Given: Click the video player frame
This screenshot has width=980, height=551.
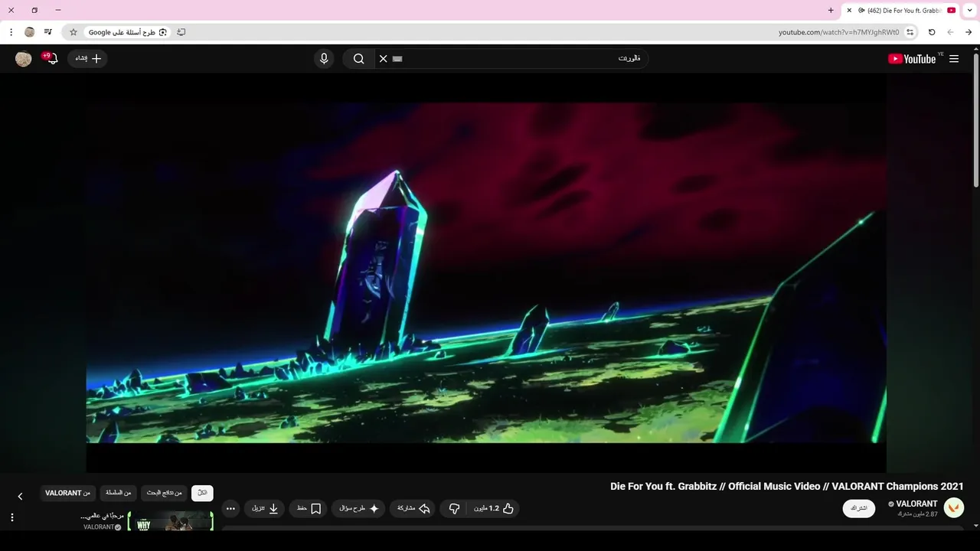Looking at the screenshot, I should coord(486,272).
